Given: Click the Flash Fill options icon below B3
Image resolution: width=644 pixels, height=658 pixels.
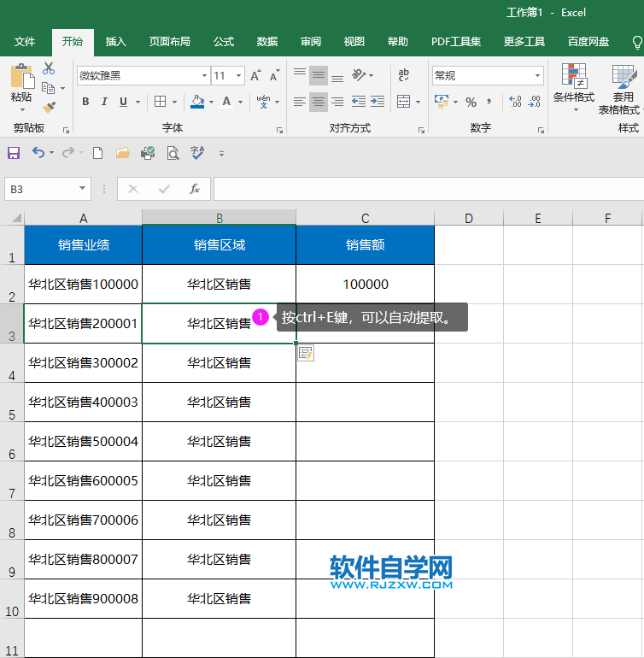Looking at the screenshot, I should [306, 353].
